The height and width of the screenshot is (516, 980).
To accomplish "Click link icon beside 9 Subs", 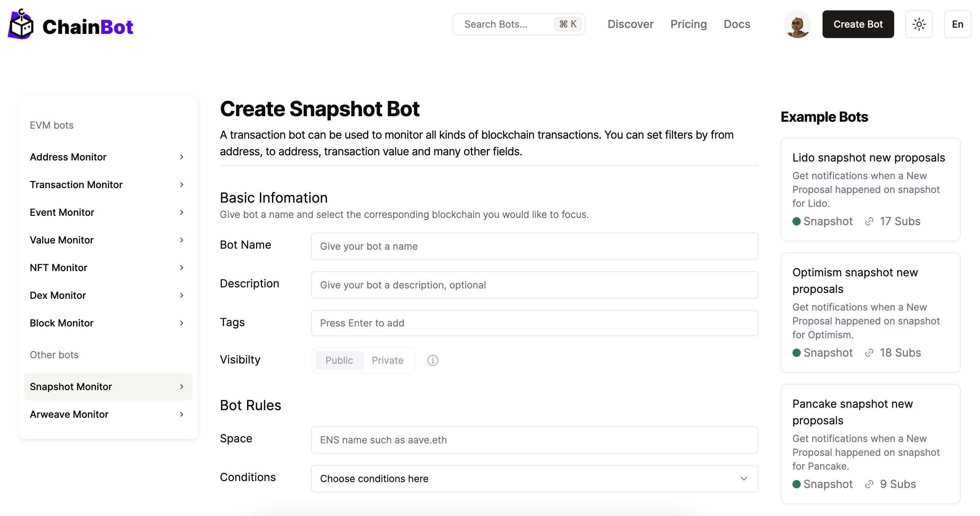I will pos(869,484).
